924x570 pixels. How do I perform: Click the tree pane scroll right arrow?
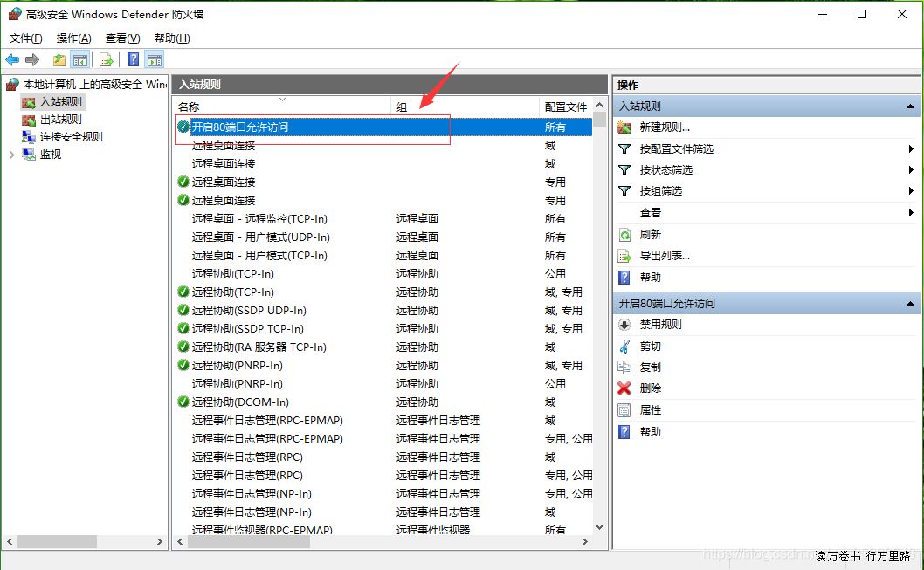click(x=160, y=542)
